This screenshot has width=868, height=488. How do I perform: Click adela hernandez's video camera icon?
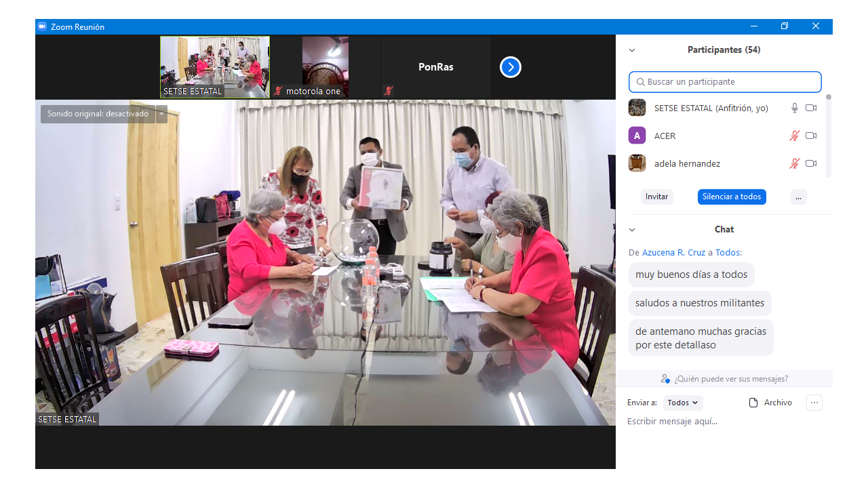point(811,163)
